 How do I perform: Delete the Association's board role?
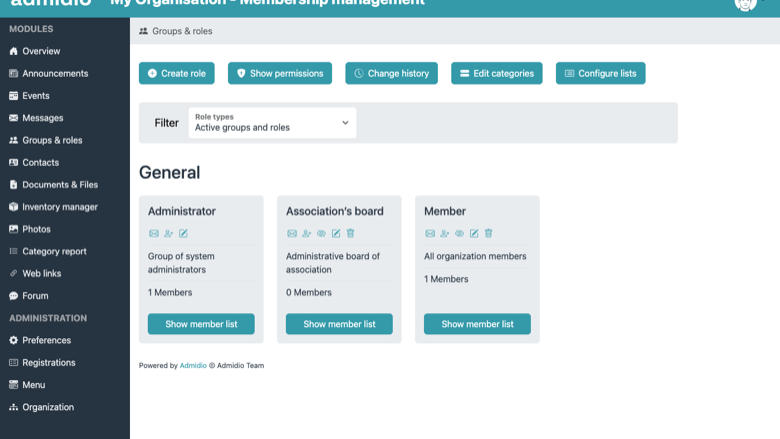tap(351, 233)
